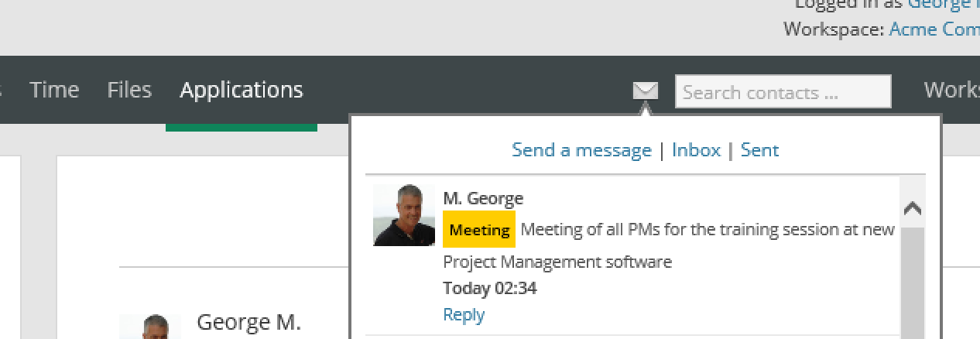This screenshot has width=980, height=339.
Task: Open the Workspace menu in navigation bar
Action: [952, 90]
